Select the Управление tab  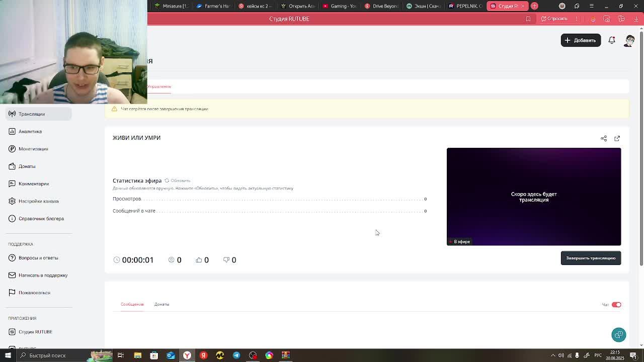point(159,86)
